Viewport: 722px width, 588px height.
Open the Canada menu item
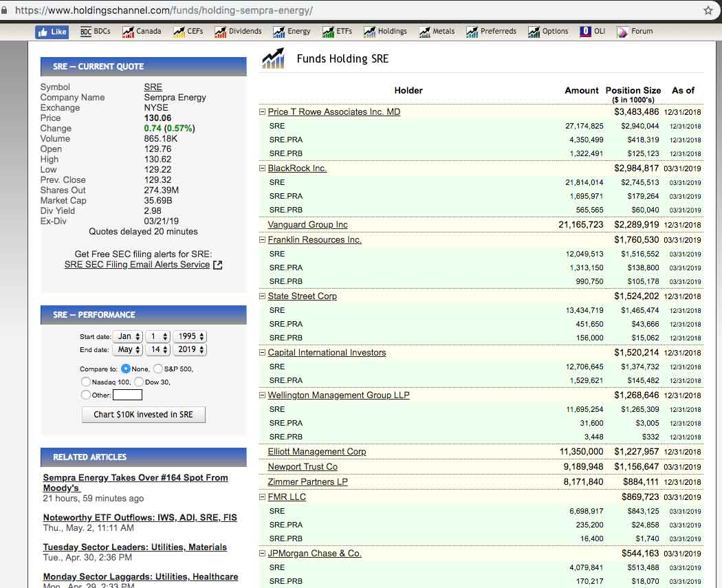click(x=149, y=32)
